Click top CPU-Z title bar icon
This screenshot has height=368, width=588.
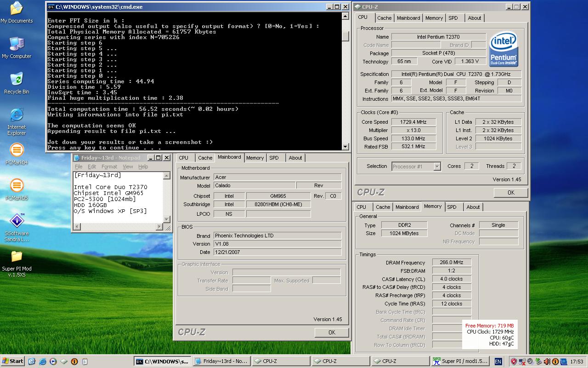(357, 7)
